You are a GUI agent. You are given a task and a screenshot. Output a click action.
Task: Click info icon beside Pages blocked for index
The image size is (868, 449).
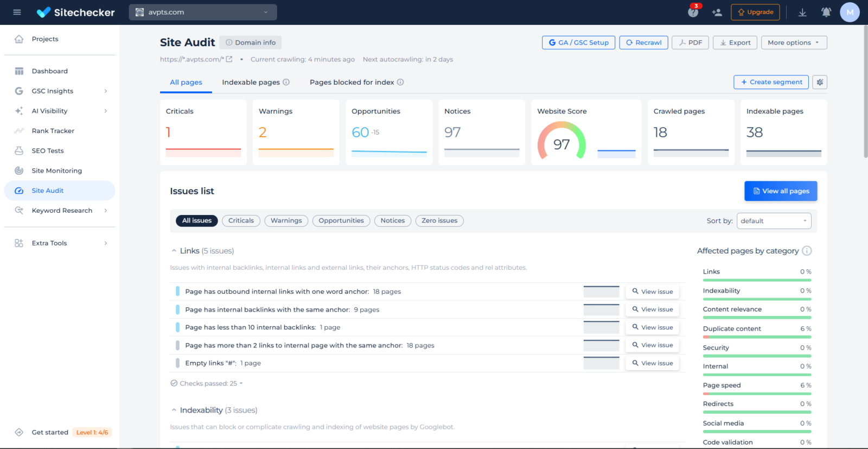click(400, 82)
